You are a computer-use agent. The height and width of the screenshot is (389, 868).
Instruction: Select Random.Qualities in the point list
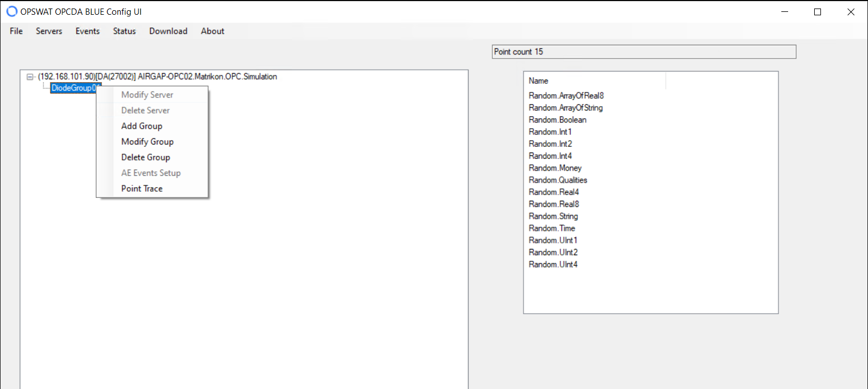click(x=558, y=180)
